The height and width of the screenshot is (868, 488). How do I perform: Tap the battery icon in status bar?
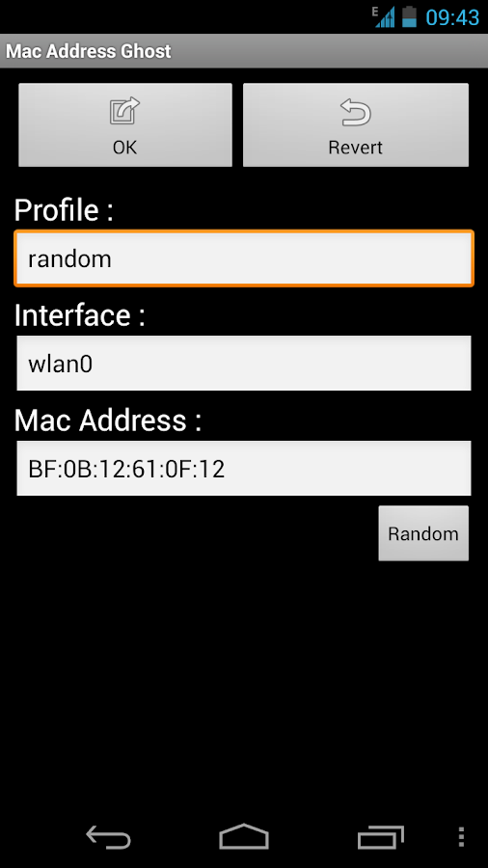coord(409,16)
